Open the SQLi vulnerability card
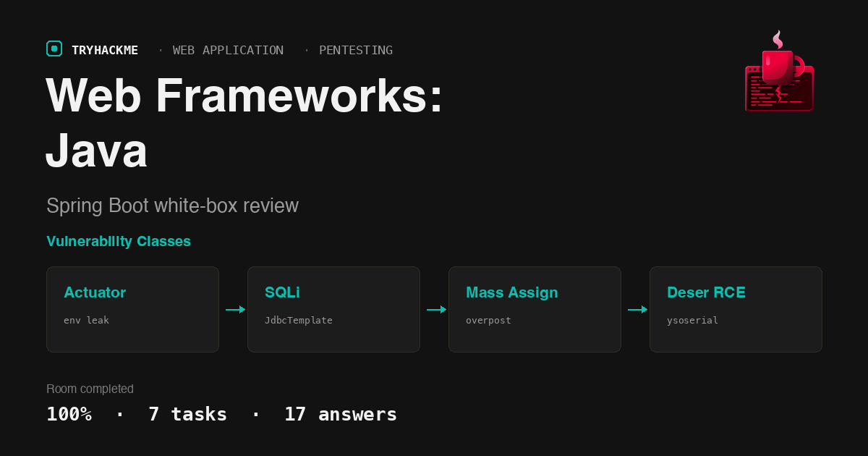The image size is (868, 456). [333, 309]
